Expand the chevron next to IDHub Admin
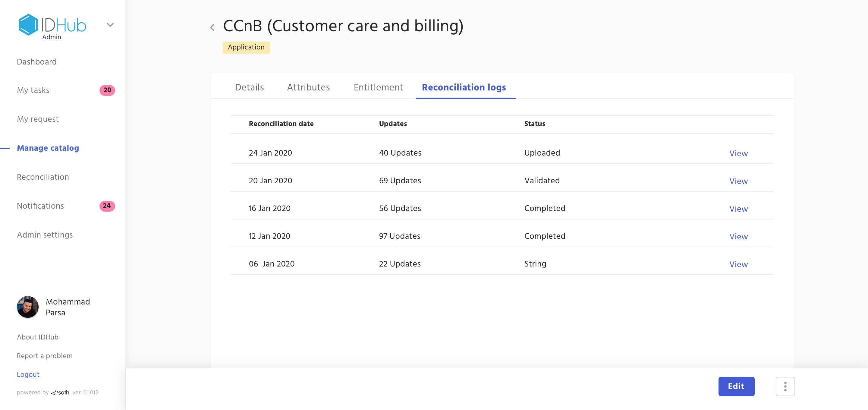Viewport: 868px width, 410px height. [x=110, y=25]
